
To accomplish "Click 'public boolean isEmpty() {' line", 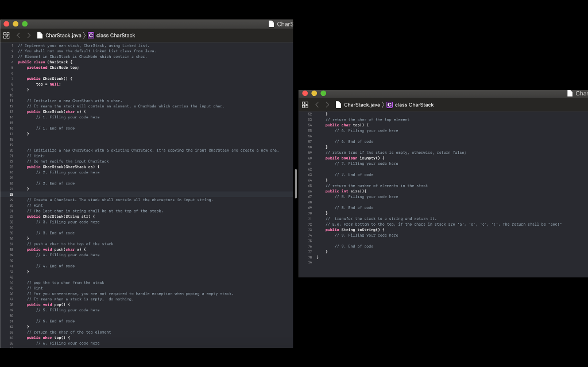I will click(x=355, y=158).
